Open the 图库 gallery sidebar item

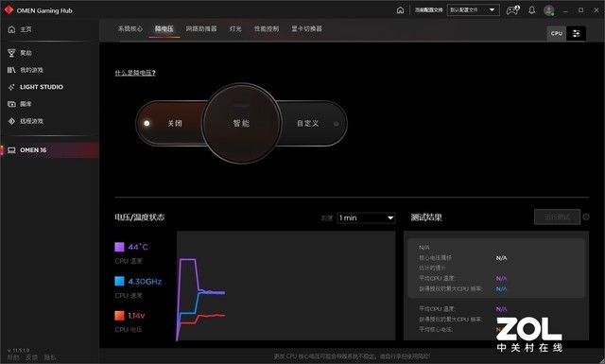tap(20, 104)
